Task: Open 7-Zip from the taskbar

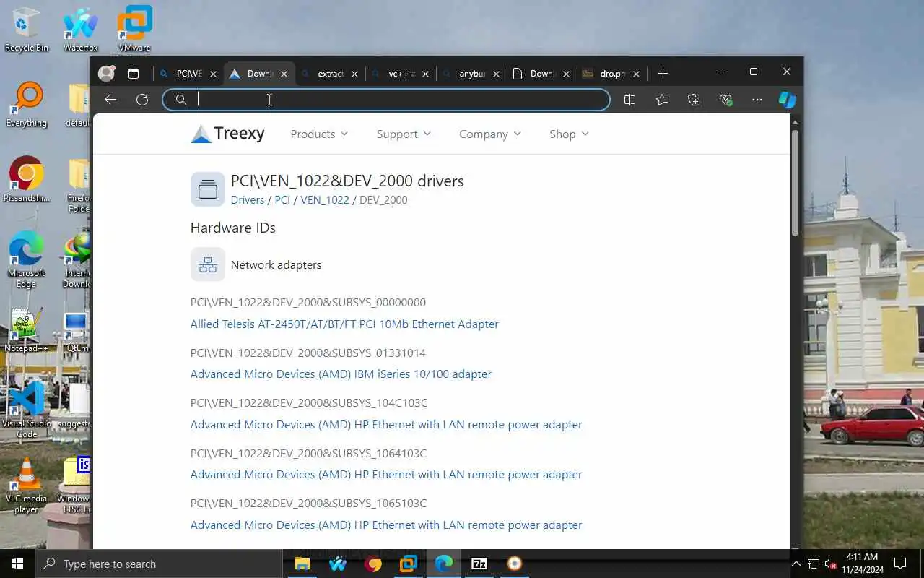Action: [x=479, y=564]
